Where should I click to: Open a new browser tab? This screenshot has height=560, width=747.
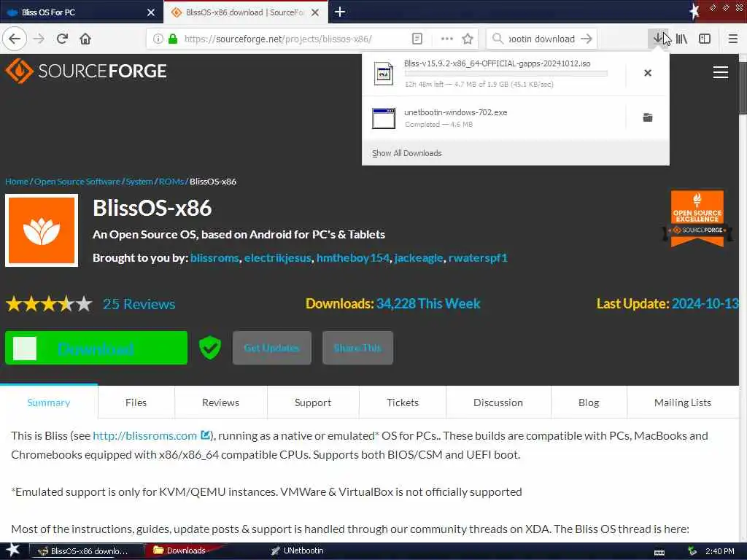click(x=340, y=12)
